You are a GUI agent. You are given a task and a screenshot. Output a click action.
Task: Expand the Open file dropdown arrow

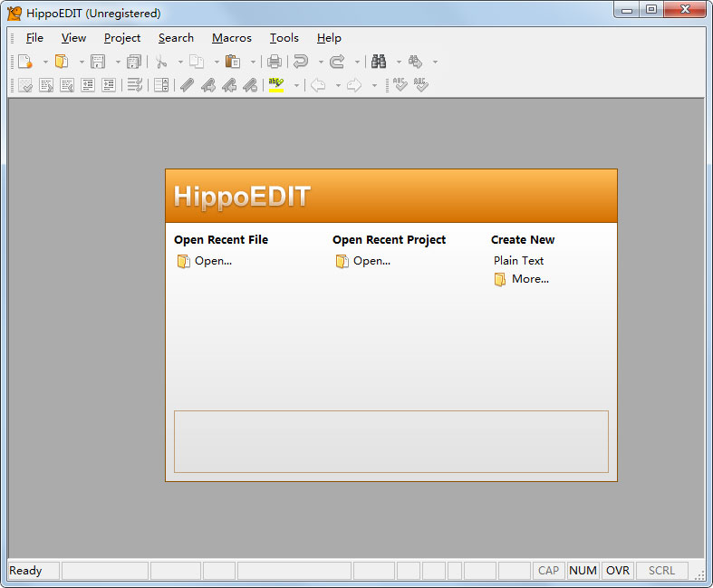(x=82, y=62)
